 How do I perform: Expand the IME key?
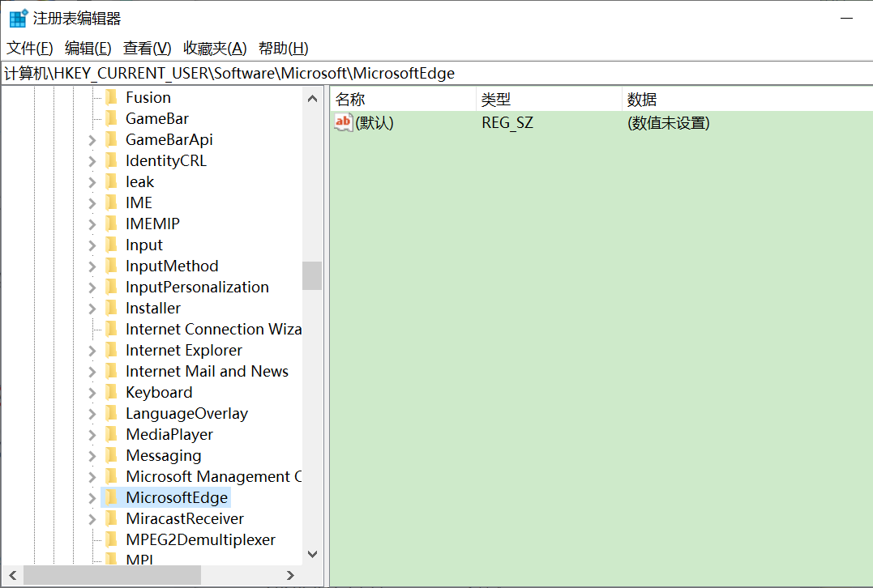click(x=92, y=203)
